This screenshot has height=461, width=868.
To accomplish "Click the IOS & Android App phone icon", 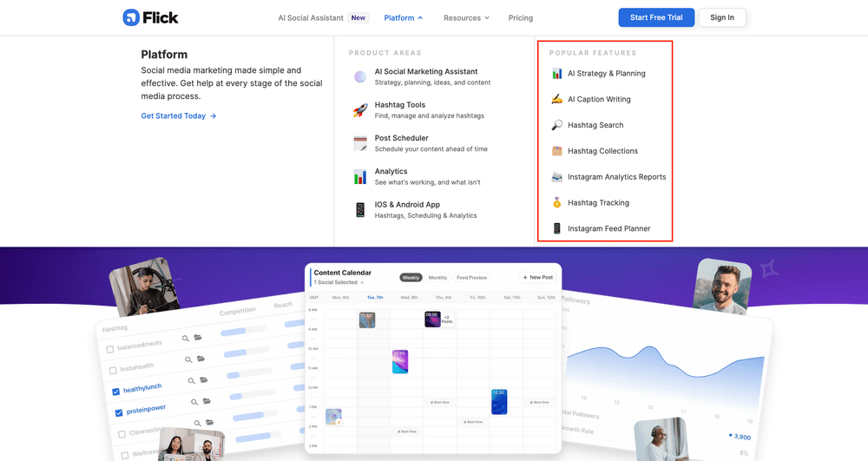I will click(x=360, y=210).
